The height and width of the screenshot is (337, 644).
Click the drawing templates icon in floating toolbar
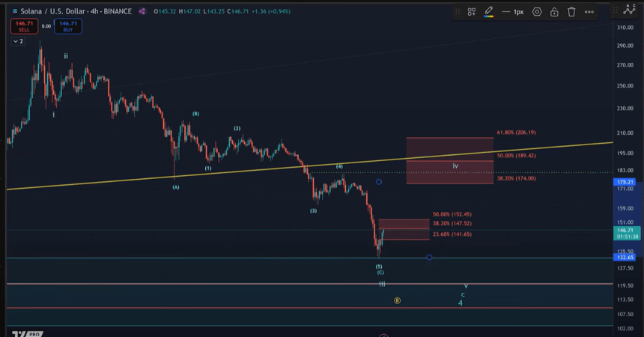[472, 12]
